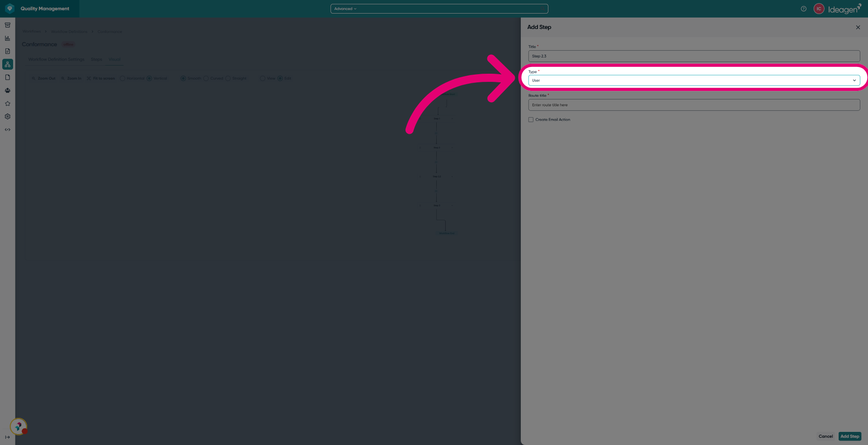This screenshot has width=868, height=445.
Task: Select the Edit mode radio
Action: (x=280, y=78)
